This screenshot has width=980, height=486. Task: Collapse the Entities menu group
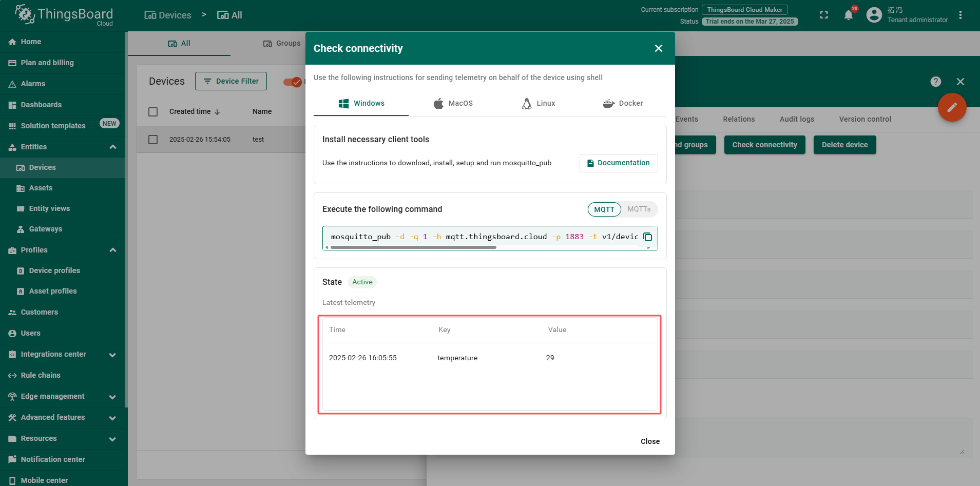point(113,147)
